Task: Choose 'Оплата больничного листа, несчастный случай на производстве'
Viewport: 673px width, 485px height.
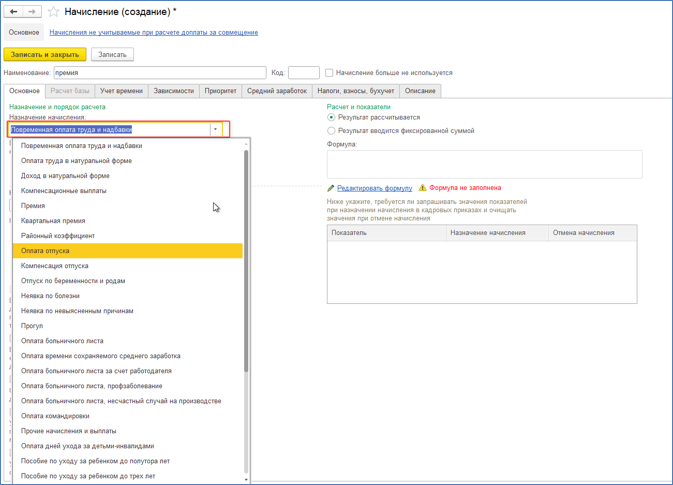Action: click(x=128, y=401)
